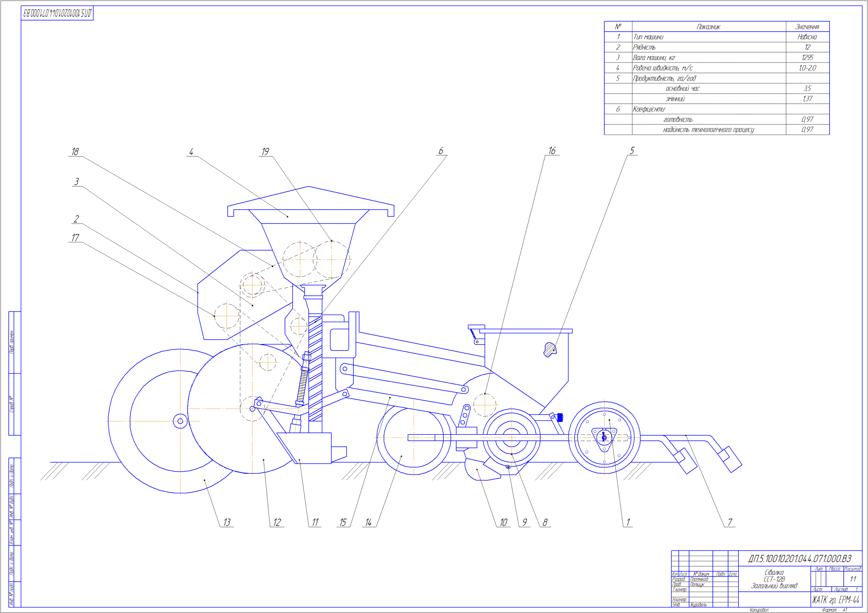Click the name 'Поліщук'
The image size is (868, 613).
click(x=697, y=584)
